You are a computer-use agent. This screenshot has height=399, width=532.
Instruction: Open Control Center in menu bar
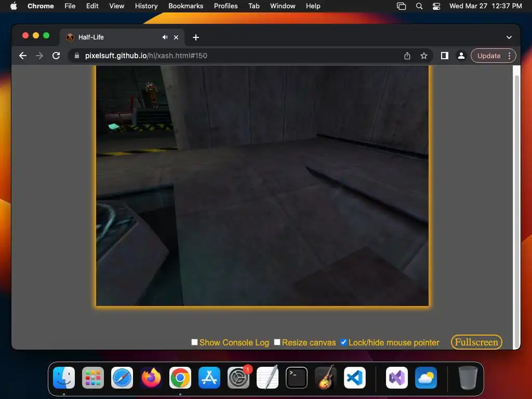[436, 6]
